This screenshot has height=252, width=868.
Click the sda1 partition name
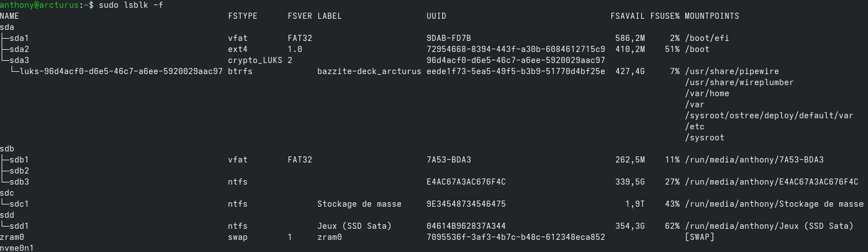point(19,38)
